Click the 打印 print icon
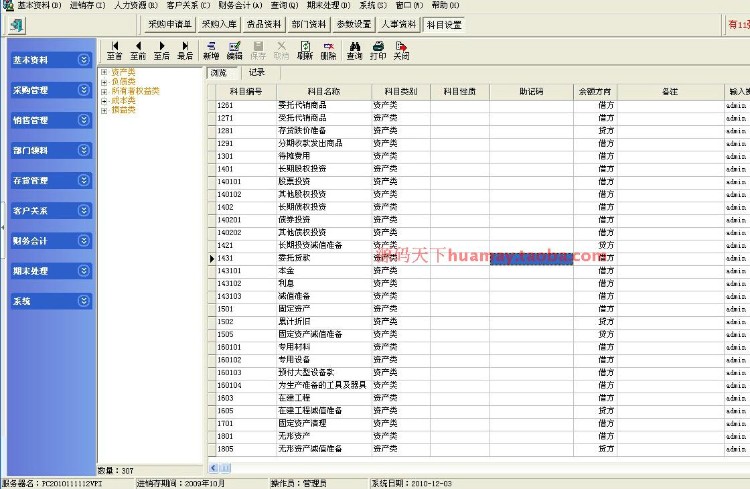Image resolution: width=750 pixels, height=489 pixels. [378, 51]
